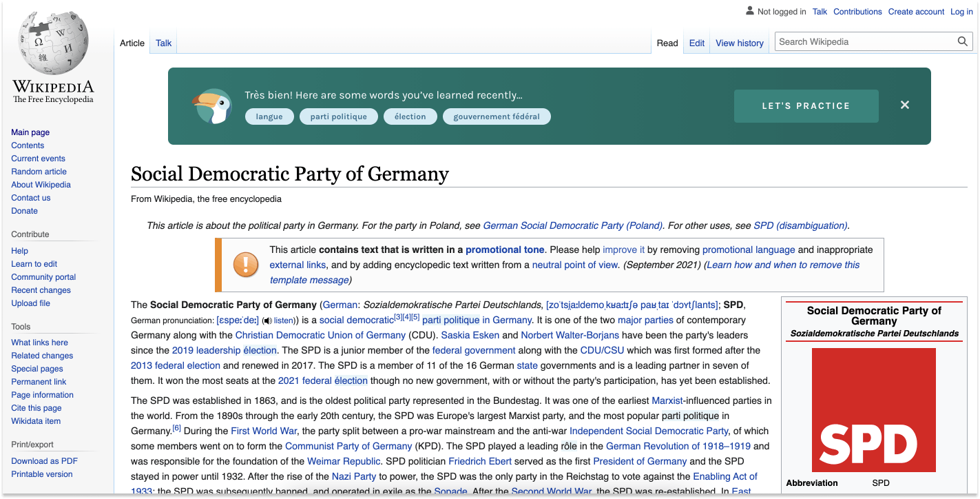This screenshot has width=980, height=499.
Task: Open Related changes tool
Action: point(42,356)
